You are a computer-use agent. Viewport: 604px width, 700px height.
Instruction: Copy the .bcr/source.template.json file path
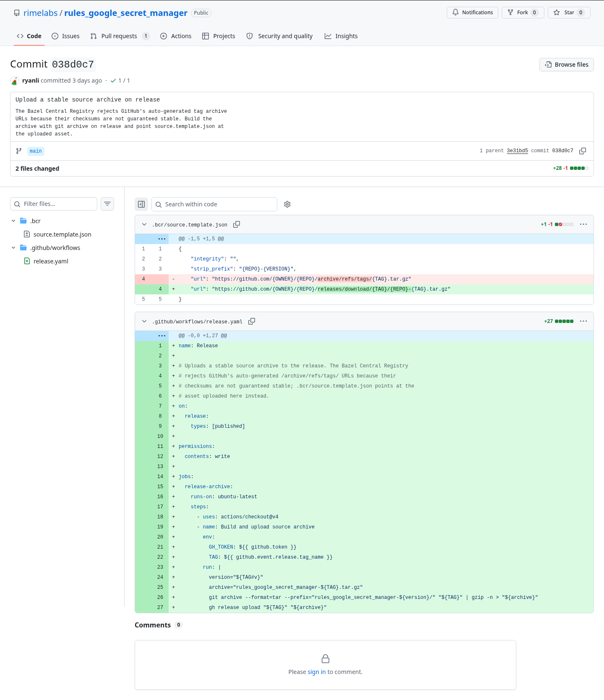tap(237, 224)
